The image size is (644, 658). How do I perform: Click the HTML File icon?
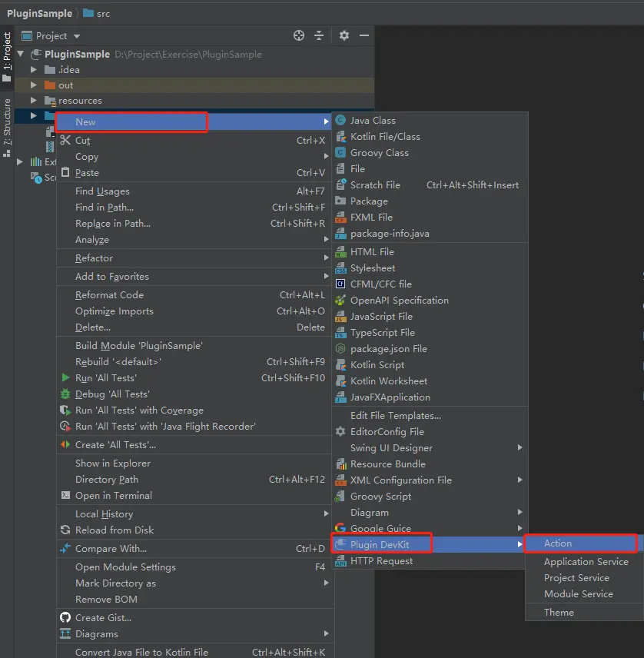click(340, 252)
